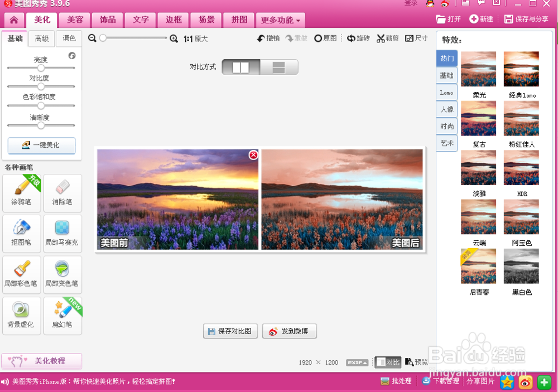Click the 一键美化 one-click beautify button
Screen dimensions: 558x392
pos(42,146)
